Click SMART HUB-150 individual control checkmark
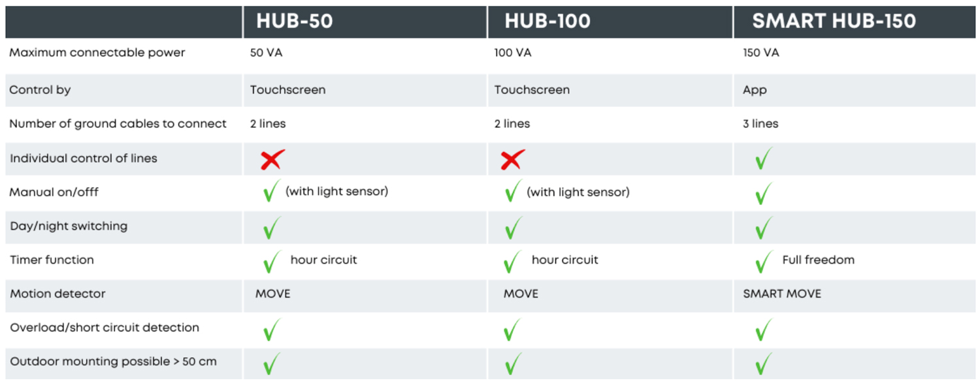 tap(762, 159)
